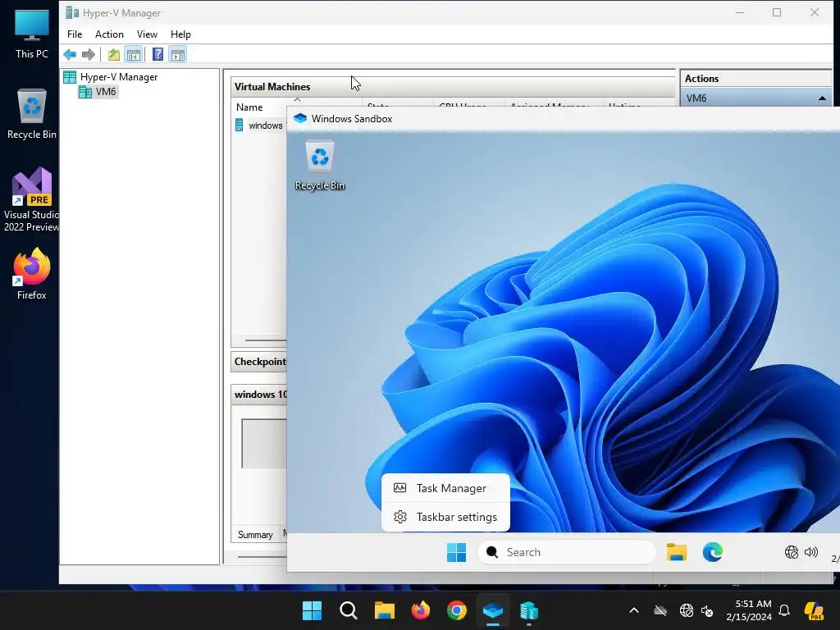Launch Microsoft Edge in sandbox taskbar

coord(713,552)
